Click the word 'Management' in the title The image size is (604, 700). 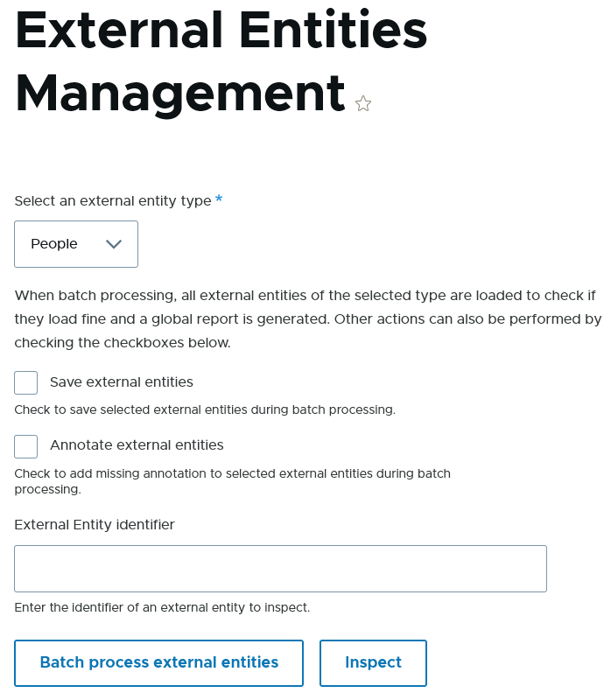click(x=180, y=93)
